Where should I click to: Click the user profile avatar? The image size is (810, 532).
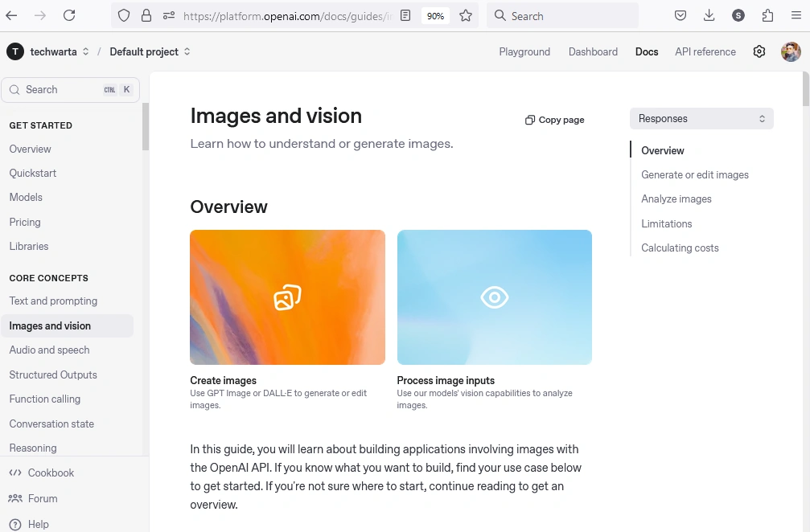click(x=791, y=51)
